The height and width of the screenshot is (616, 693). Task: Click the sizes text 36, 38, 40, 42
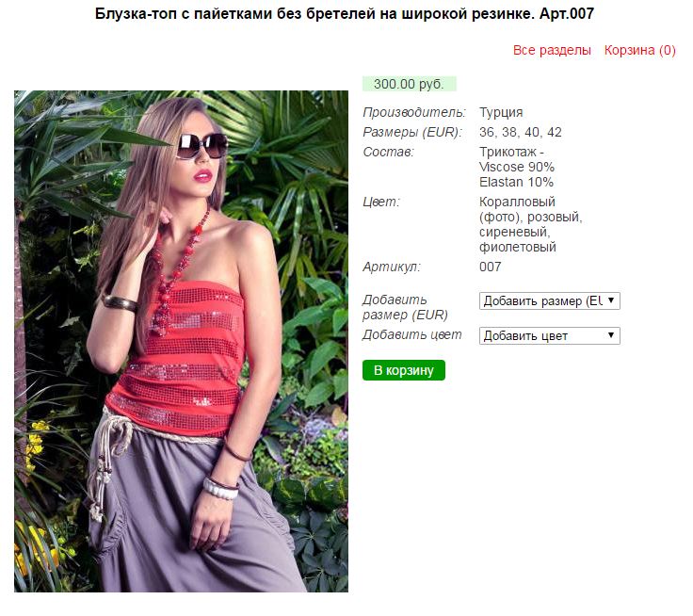click(x=520, y=132)
